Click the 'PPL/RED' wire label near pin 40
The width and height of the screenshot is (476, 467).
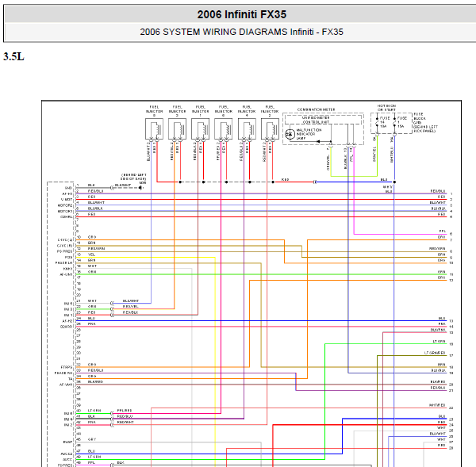click(125, 411)
